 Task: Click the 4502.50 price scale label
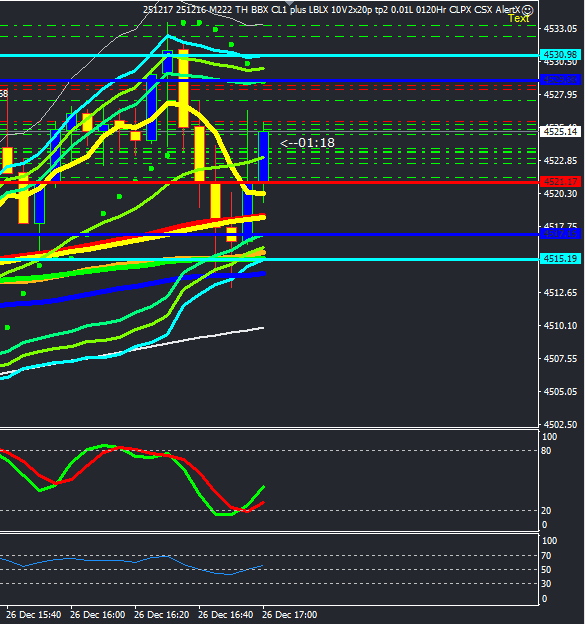[560, 425]
